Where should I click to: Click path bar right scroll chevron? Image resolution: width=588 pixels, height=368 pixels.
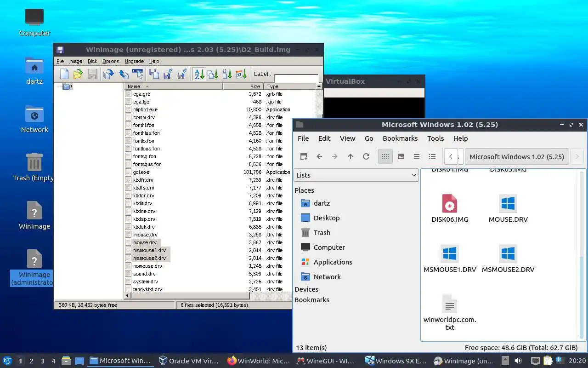577,156
